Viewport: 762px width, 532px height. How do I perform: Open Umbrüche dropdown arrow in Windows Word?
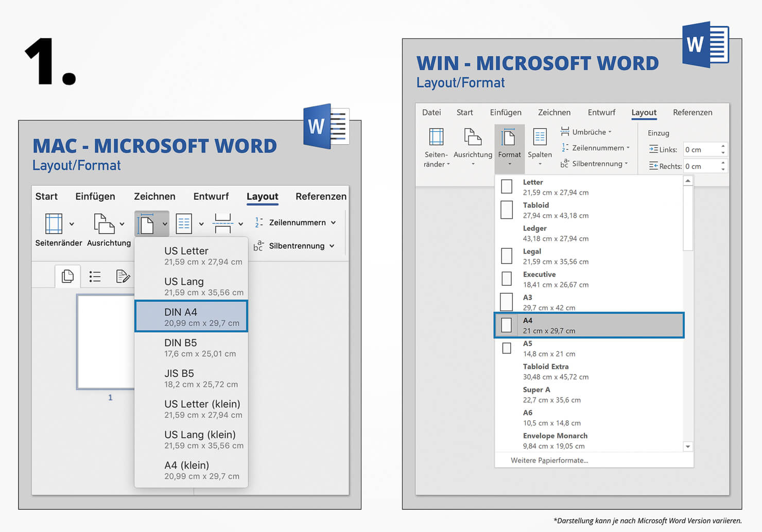pyautogui.click(x=610, y=132)
